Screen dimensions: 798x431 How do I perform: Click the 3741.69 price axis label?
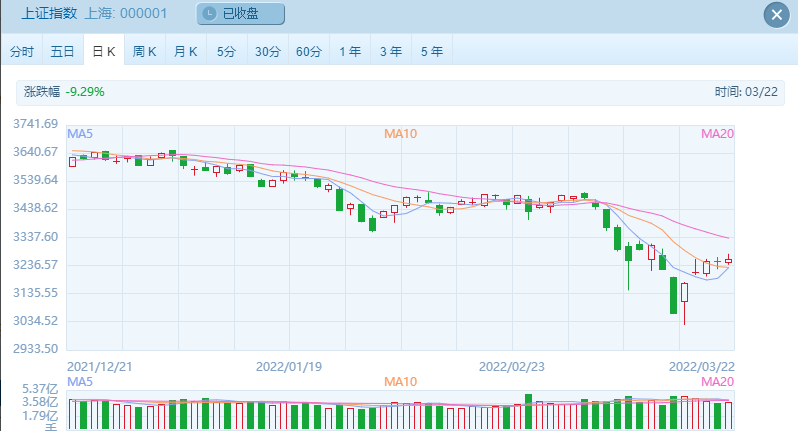click(x=36, y=124)
